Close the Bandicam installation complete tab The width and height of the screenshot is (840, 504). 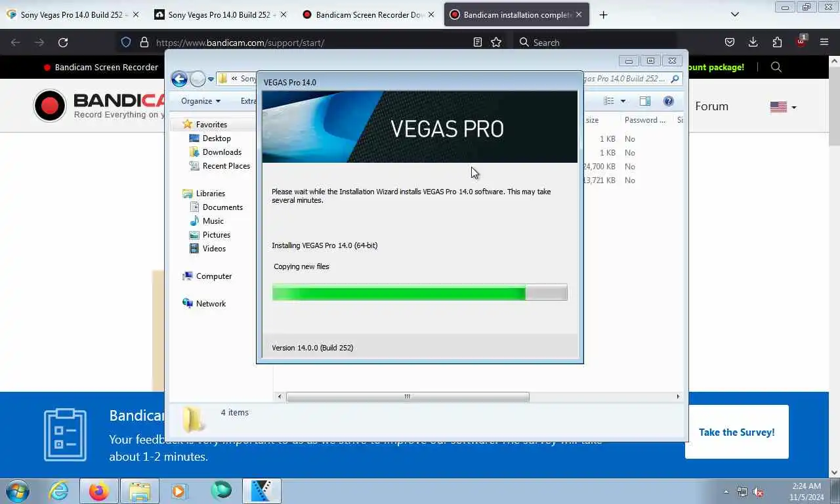click(x=578, y=14)
